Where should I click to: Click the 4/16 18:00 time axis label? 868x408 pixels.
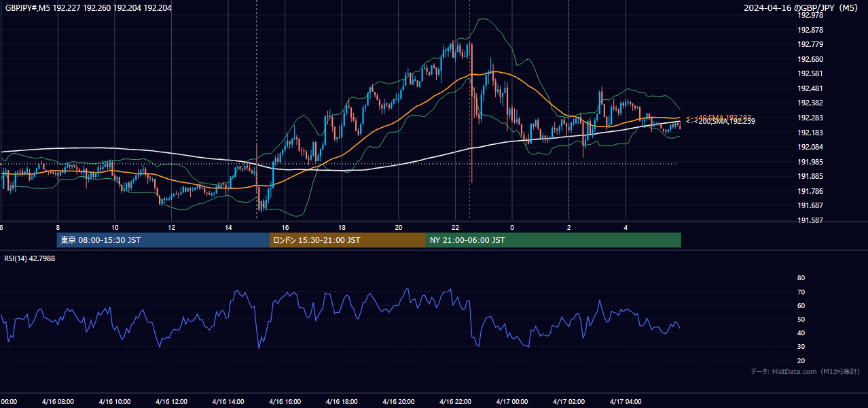pyautogui.click(x=342, y=401)
